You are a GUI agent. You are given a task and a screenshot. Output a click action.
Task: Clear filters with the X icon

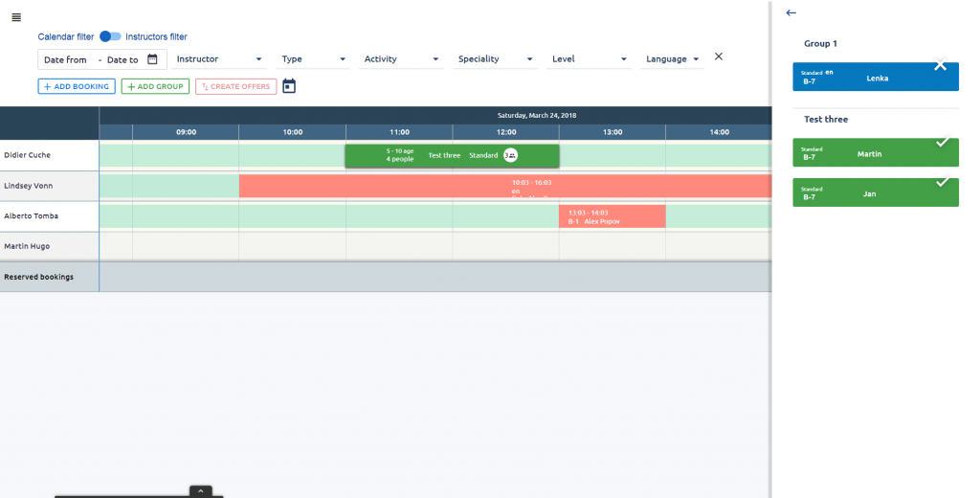(x=719, y=57)
